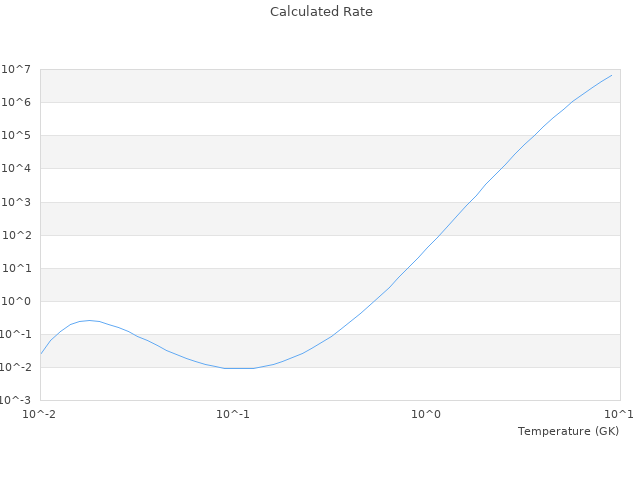640x480 pixels.
Task: Select the 10^1 label on the x-axis
Action: [619, 414]
